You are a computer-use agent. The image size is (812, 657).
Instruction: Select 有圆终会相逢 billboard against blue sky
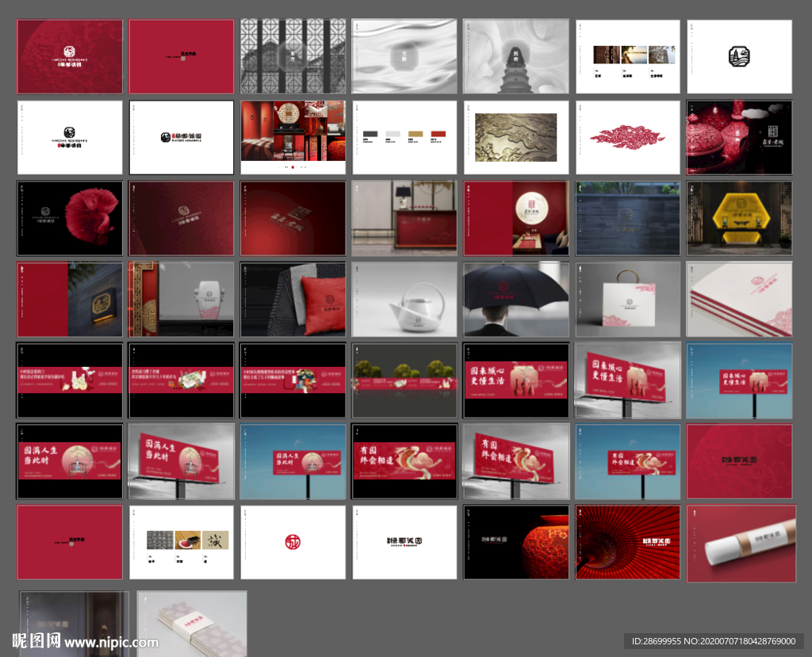(x=628, y=460)
